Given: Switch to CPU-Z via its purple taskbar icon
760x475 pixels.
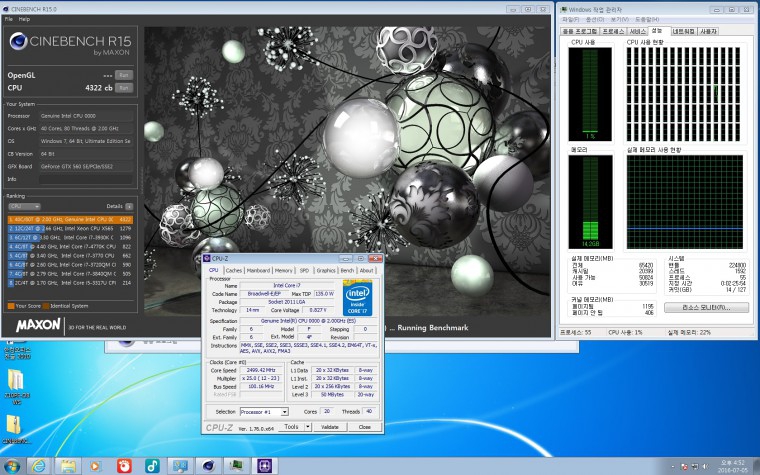Looking at the screenshot, I should coord(265,466).
